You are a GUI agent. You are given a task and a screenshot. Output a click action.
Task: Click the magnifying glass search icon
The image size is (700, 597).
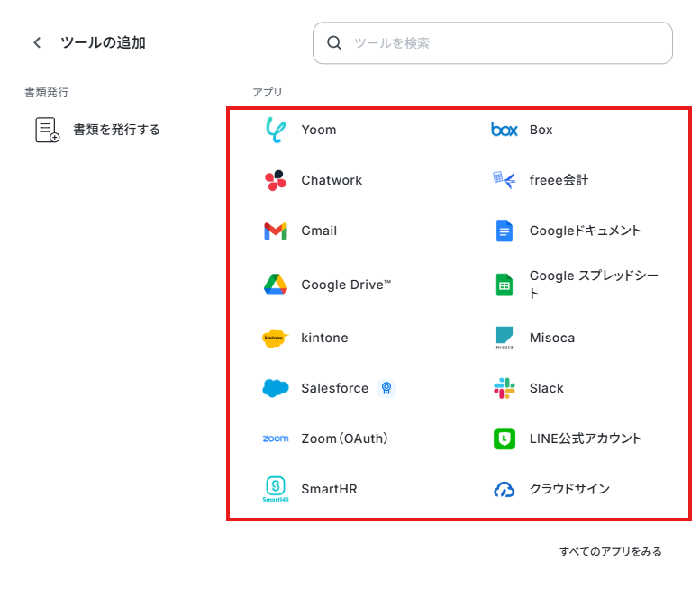coord(334,43)
